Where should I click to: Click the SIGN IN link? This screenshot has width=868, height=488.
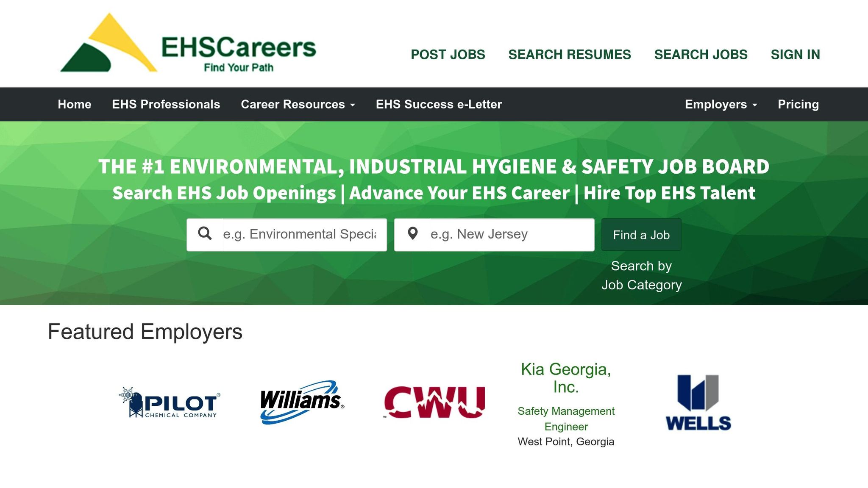(x=795, y=55)
